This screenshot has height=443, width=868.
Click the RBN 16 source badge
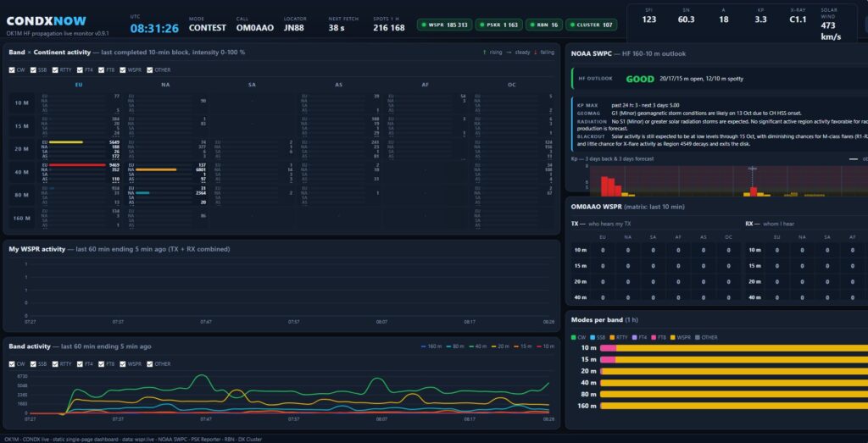click(543, 25)
